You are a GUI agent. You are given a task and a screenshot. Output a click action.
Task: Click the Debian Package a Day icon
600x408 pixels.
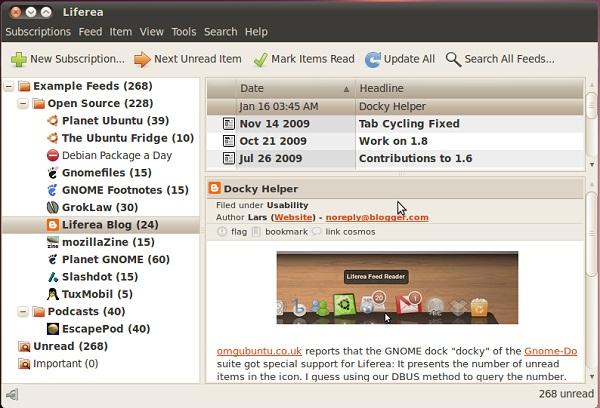click(53, 155)
